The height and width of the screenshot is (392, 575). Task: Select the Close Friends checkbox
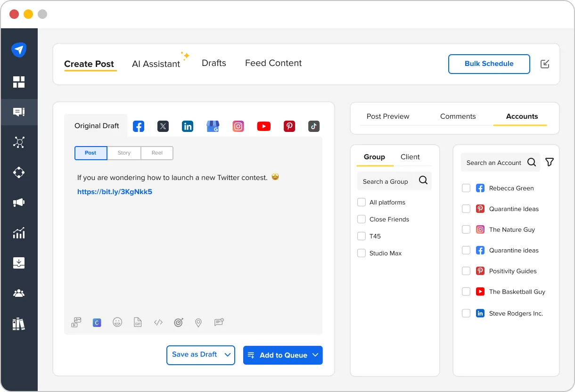[361, 219]
